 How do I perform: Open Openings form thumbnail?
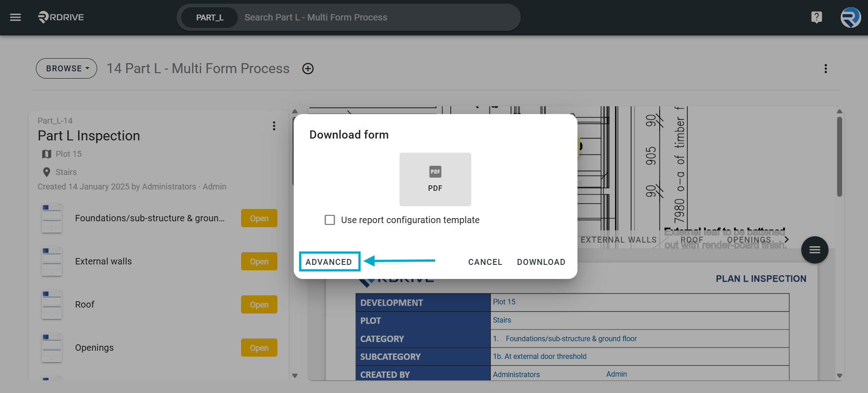tap(52, 348)
